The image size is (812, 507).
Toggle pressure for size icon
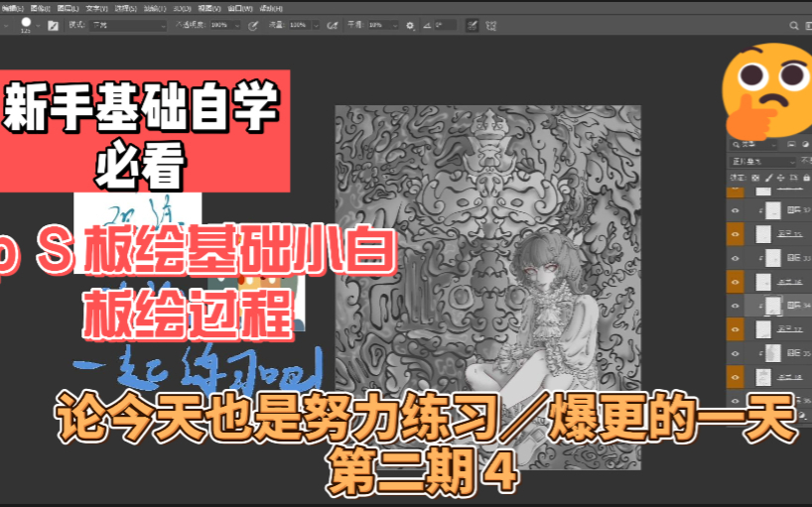click(x=472, y=23)
